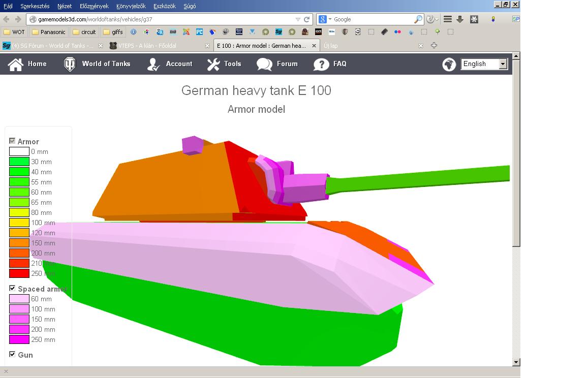Open the English language dropdown
This screenshot has width=588, height=378.
(502, 64)
